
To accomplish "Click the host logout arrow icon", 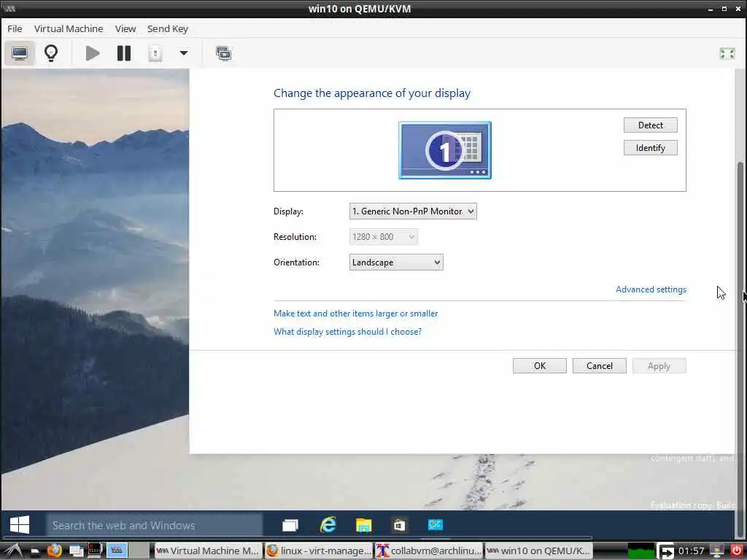I will (666, 551).
